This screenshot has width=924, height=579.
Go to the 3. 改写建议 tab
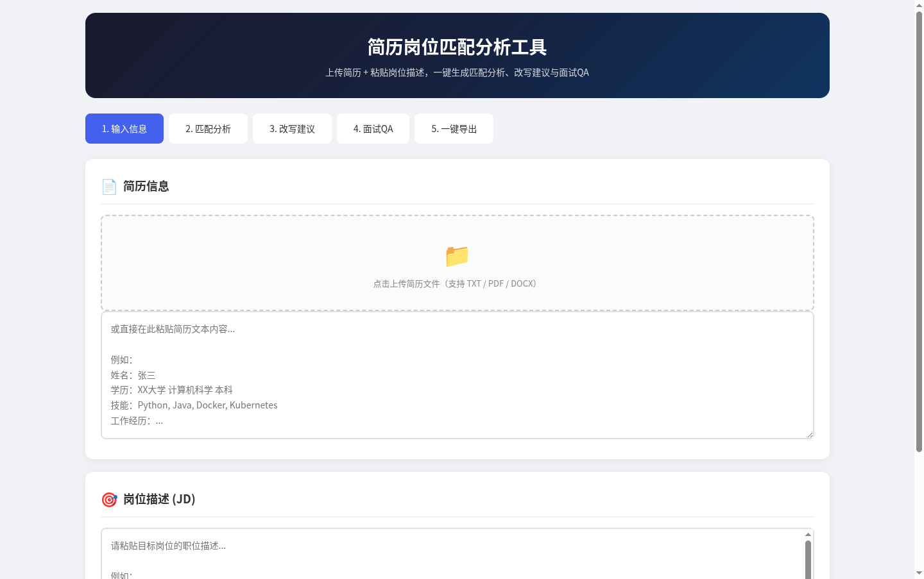click(x=292, y=129)
